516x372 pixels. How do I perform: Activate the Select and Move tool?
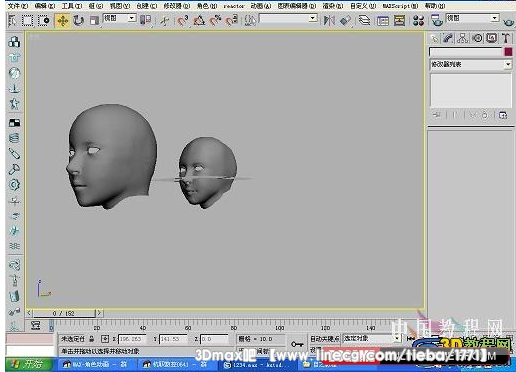[x=63, y=20]
